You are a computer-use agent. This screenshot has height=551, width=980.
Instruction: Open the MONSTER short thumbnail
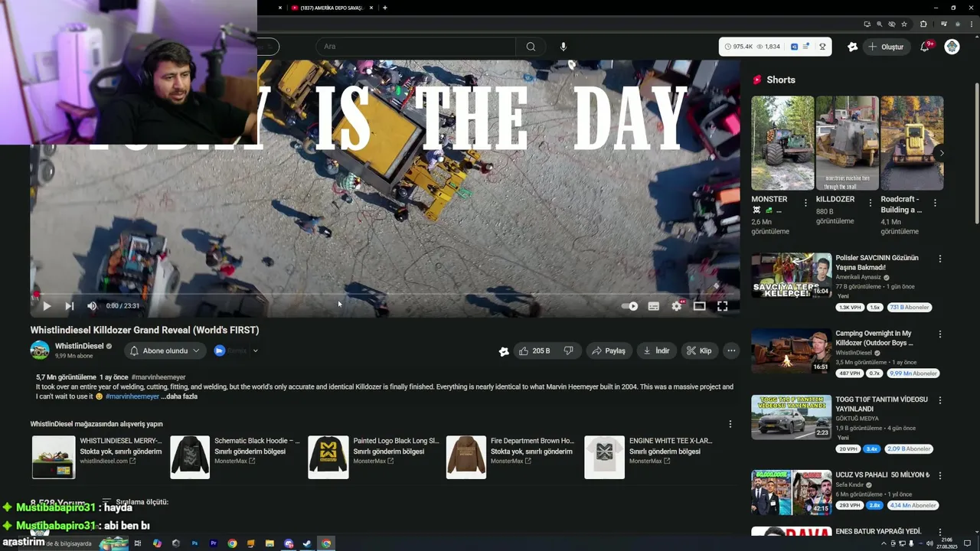point(782,143)
